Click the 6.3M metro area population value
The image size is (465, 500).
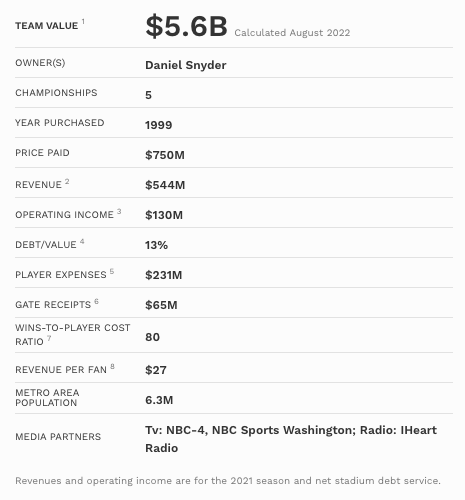(159, 400)
